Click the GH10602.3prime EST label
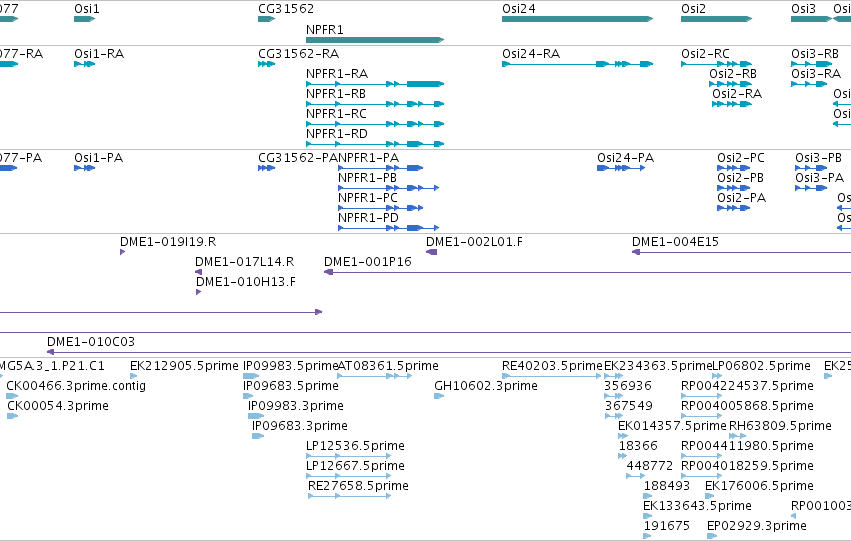 486,386
